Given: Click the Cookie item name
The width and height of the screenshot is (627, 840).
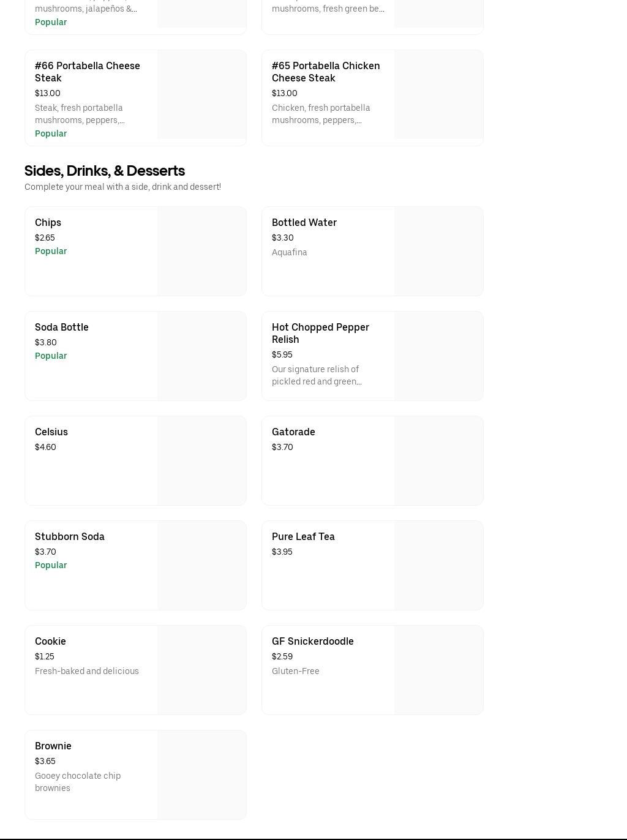Looking at the screenshot, I should pos(50,641).
